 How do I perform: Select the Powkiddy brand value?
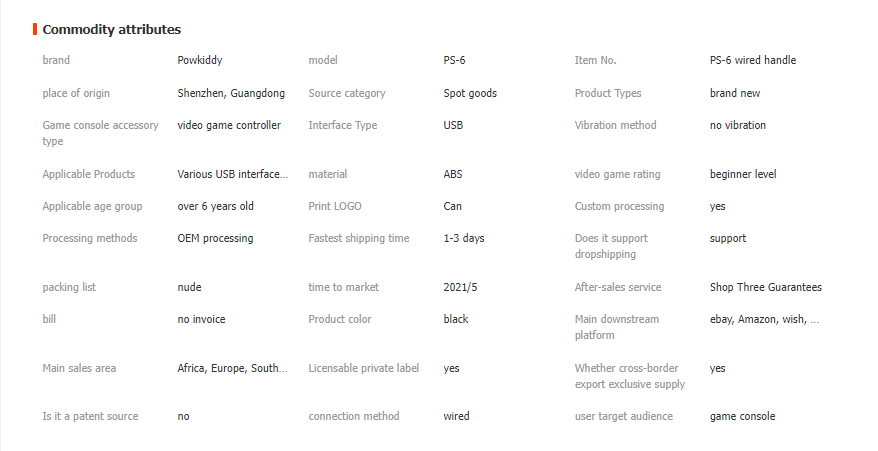click(200, 61)
